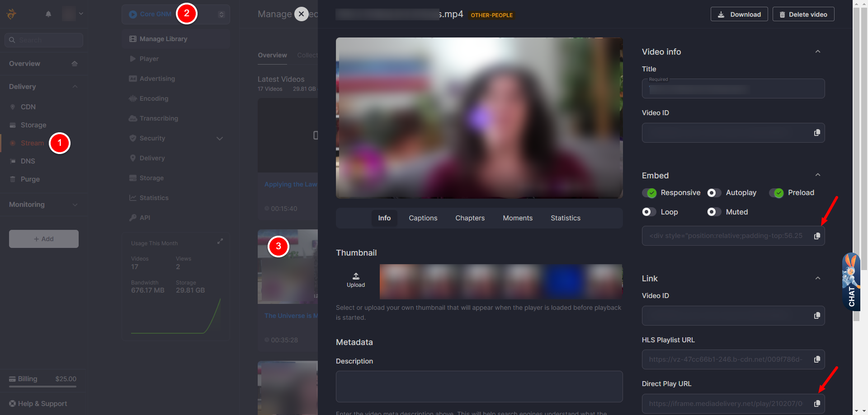Viewport: 868px width, 415px height.
Task: Open the account avatar dropdown
Action: pyautogui.click(x=73, y=14)
